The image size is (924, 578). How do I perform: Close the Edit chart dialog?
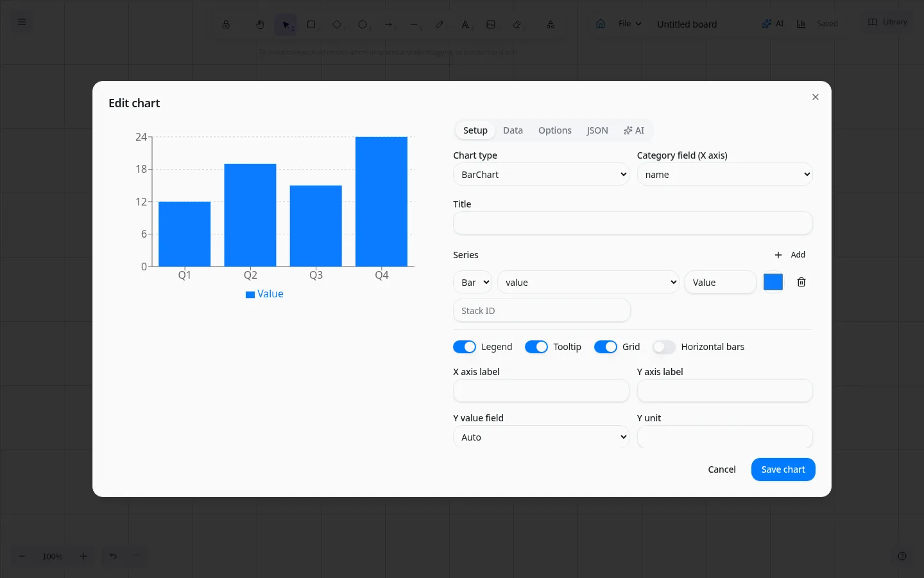click(816, 97)
